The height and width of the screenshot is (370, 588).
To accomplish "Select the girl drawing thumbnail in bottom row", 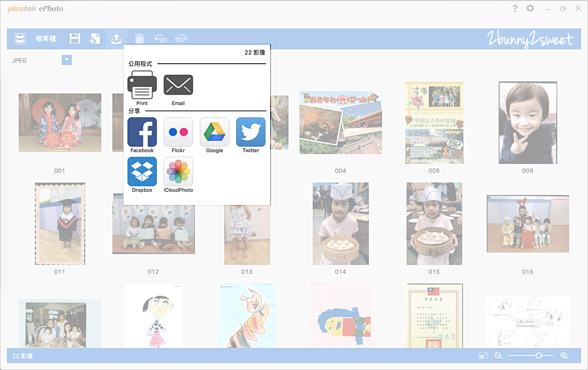I will [x=153, y=316].
